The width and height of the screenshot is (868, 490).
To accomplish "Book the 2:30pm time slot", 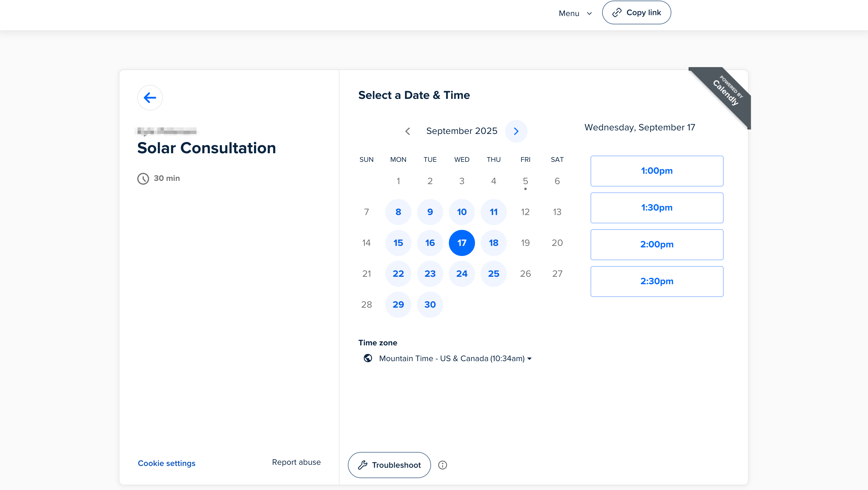I will [656, 281].
